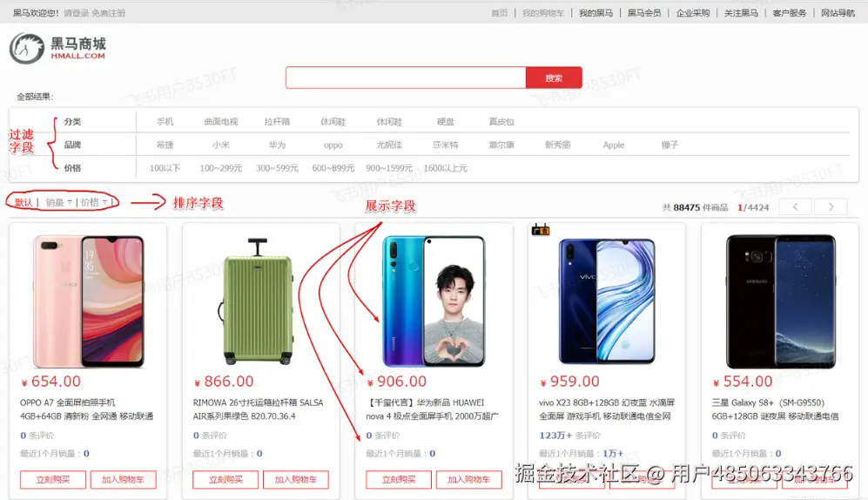The height and width of the screenshot is (500, 868).
Task: Sort results by 销量 dropdown arrow
Action: 70,203
